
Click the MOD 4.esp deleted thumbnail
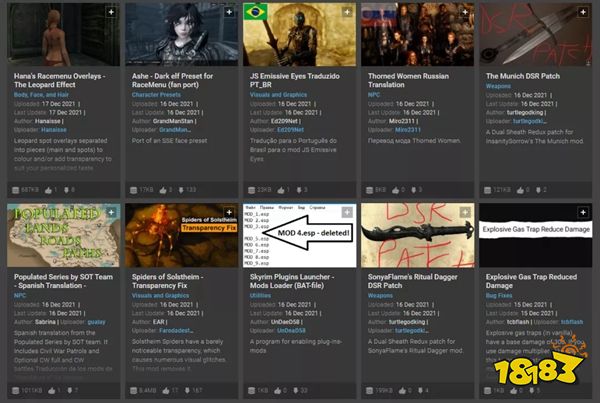300,235
